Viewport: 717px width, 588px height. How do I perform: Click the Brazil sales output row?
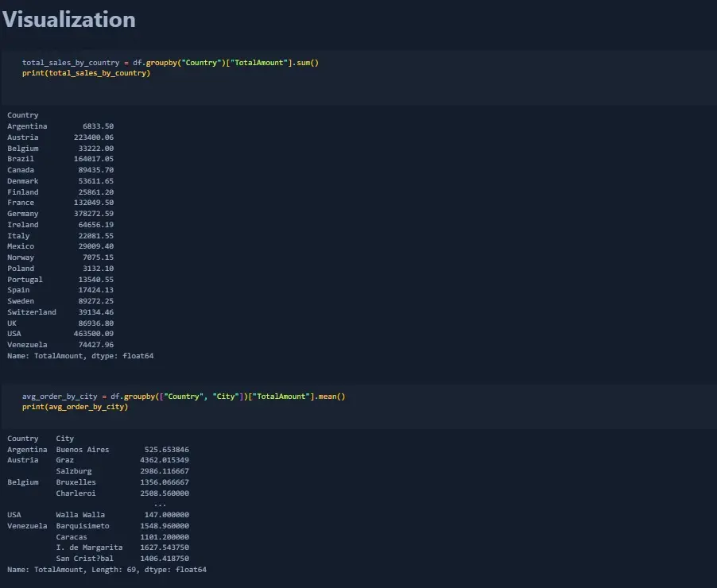click(60, 159)
